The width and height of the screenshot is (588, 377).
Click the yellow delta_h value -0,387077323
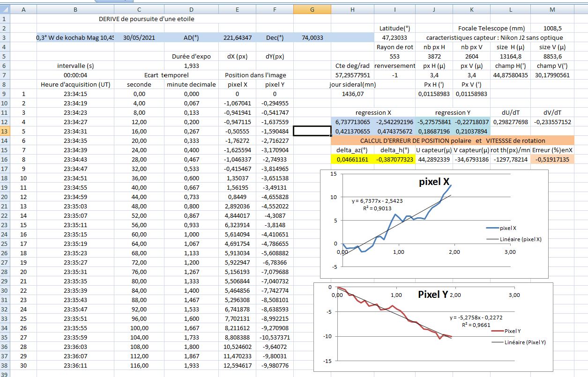tap(394, 159)
